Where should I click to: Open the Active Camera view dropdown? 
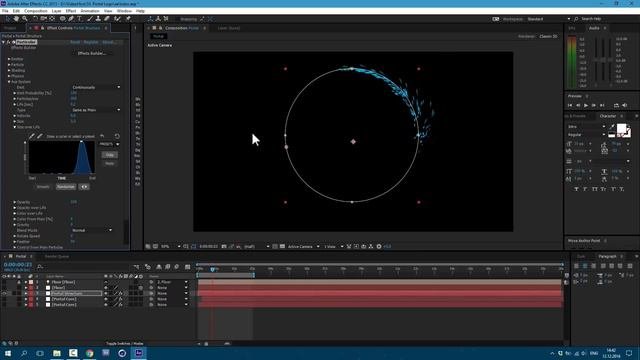tap(303, 247)
